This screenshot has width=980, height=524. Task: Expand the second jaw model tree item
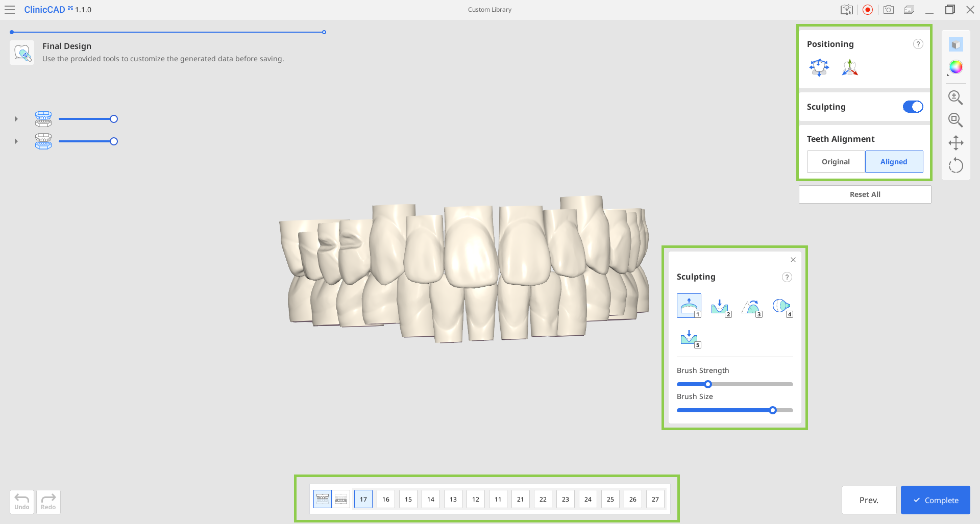click(16, 141)
